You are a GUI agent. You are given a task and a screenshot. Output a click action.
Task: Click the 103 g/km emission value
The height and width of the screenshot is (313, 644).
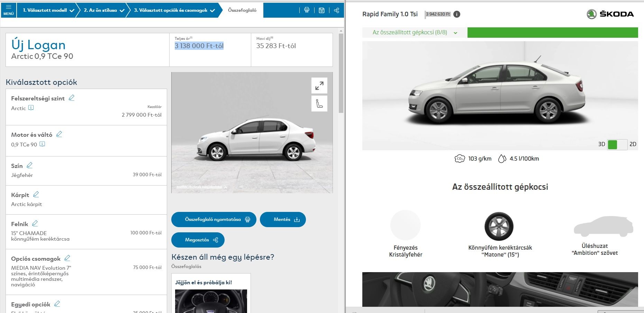pos(480,159)
